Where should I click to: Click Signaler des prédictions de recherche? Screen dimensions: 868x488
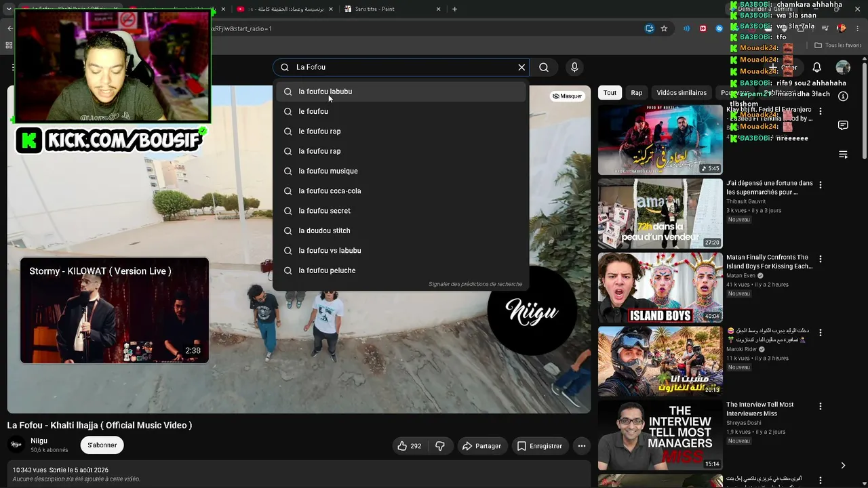[475, 284]
